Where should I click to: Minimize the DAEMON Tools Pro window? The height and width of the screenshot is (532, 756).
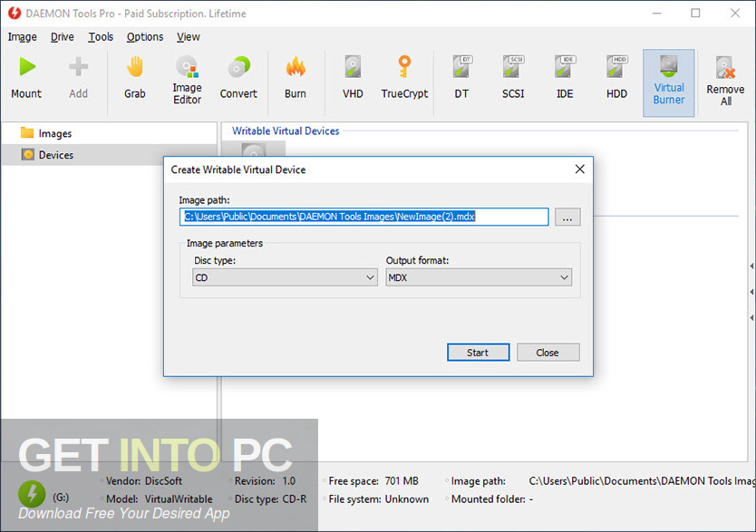pyautogui.click(x=656, y=13)
